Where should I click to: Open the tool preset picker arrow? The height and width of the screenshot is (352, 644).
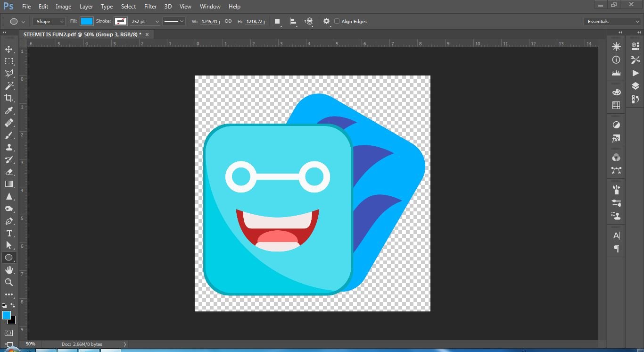(x=23, y=22)
